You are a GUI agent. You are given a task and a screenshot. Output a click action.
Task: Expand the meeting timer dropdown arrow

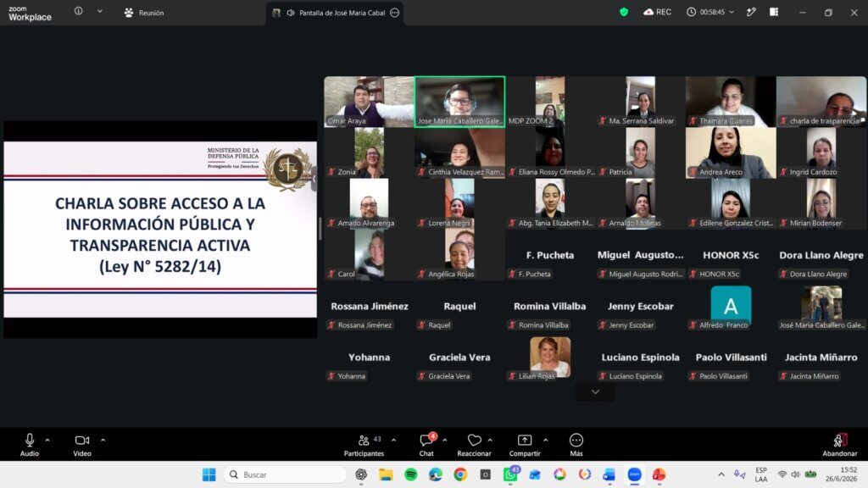click(x=732, y=12)
